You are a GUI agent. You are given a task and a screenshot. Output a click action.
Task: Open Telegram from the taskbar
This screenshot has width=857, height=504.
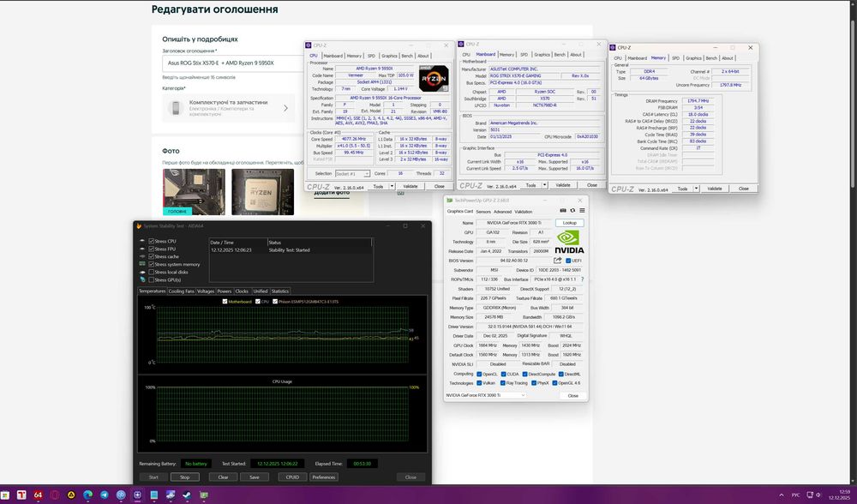(x=105, y=495)
